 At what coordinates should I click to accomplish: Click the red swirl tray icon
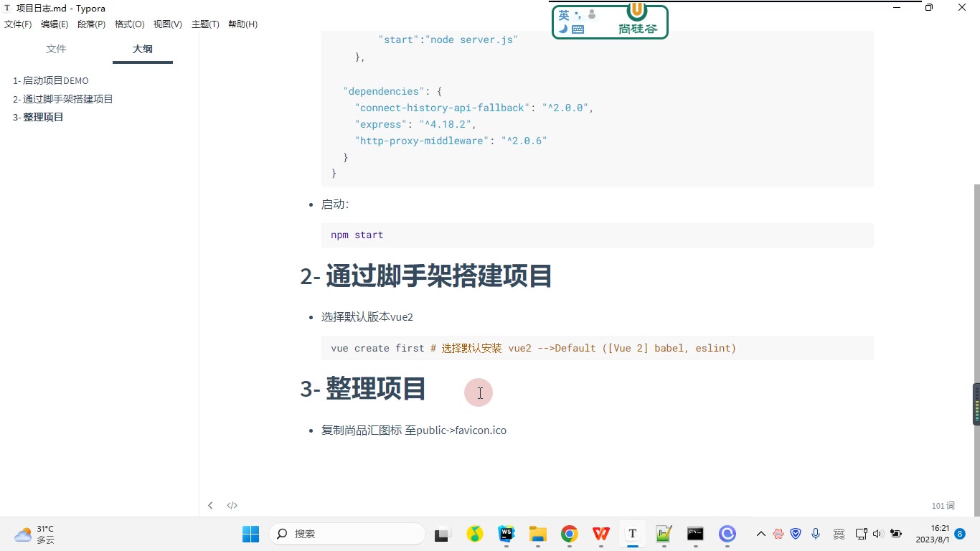(x=778, y=534)
